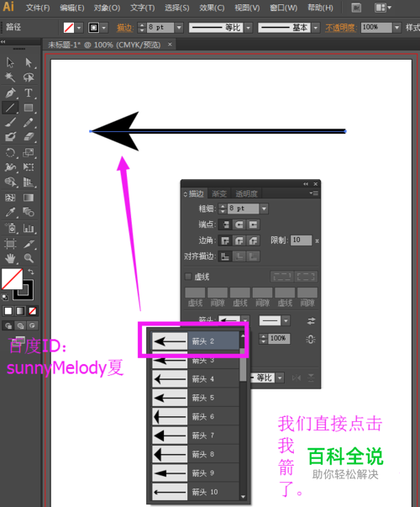Choose arrowhead 箭头 2 from list

pos(196,341)
